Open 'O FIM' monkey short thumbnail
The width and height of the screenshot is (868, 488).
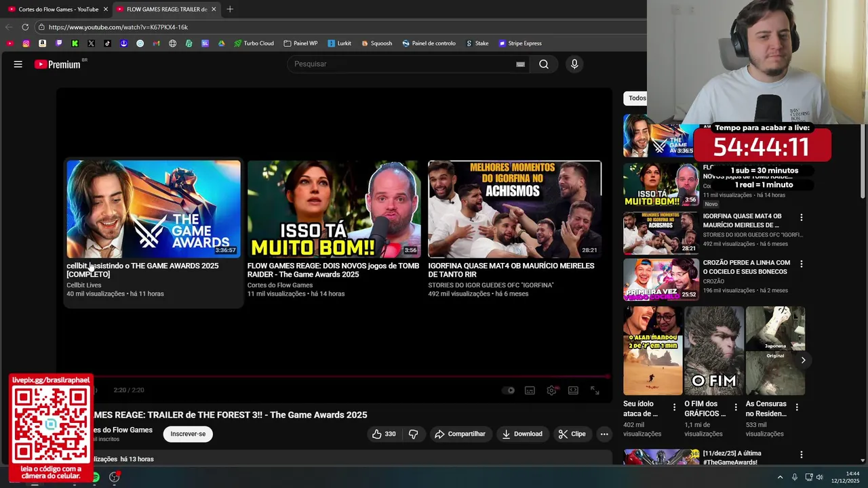tap(714, 350)
